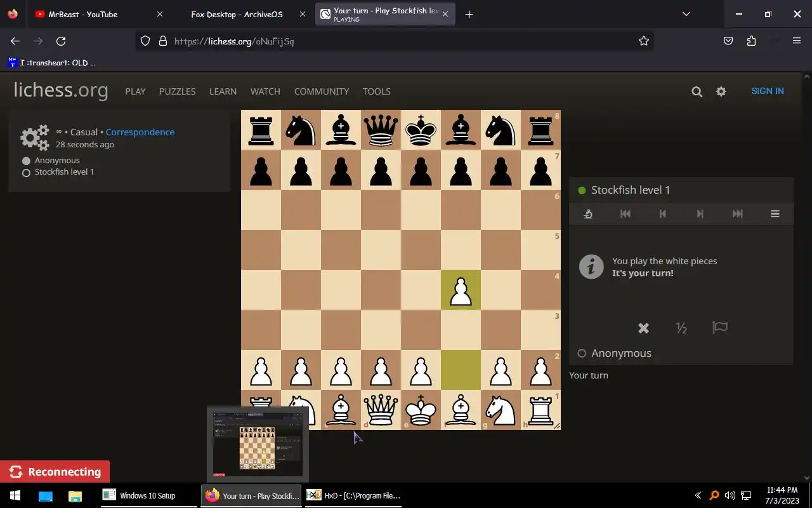Jump to first move in move list
Screen dimensions: 812x508
click(x=625, y=214)
